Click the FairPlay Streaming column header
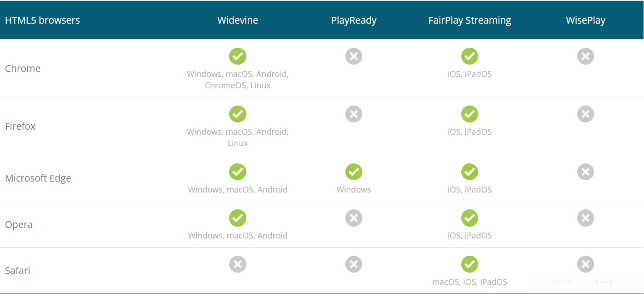This screenshot has height=294, width=644. 469,20
